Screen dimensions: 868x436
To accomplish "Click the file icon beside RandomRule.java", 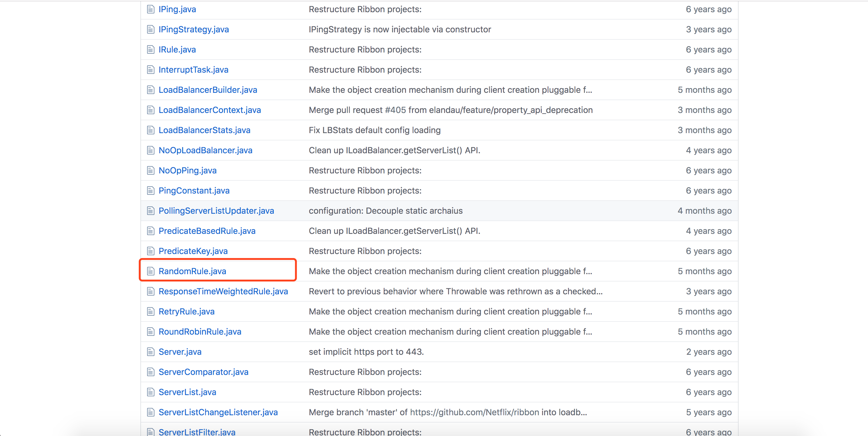I will pyautogui.click(x=150, y=271).
